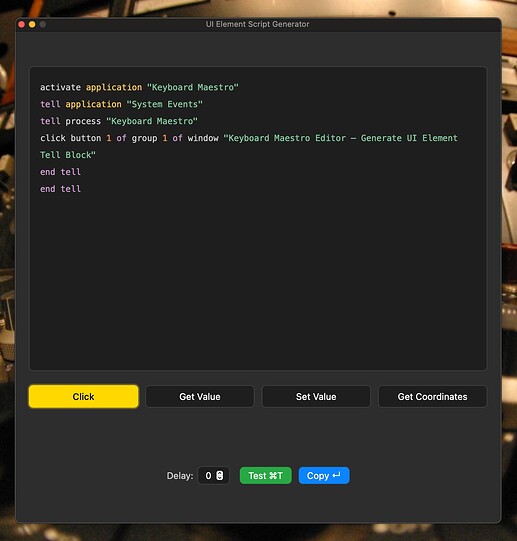Click the greyed-out zoom window button
This screenshot has height=541, width=517.
tap(43, 24)
